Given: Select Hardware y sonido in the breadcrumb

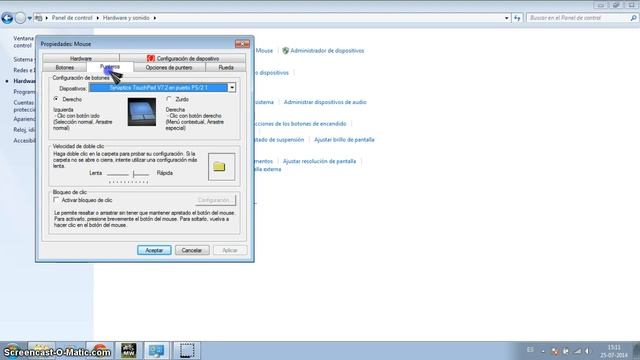Looking at the screenshot, I should (126, 18).
